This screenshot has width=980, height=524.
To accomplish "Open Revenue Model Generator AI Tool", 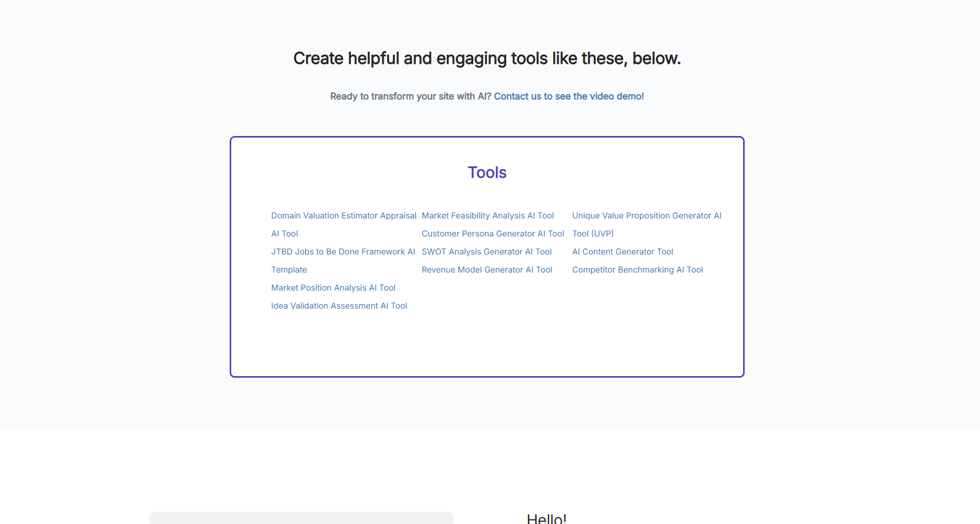I will (487, 270).
